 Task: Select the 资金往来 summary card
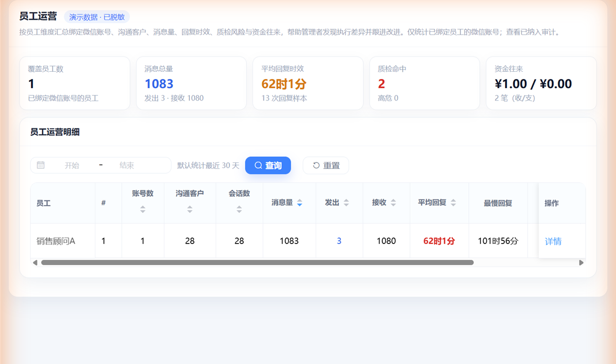point(541,83)
